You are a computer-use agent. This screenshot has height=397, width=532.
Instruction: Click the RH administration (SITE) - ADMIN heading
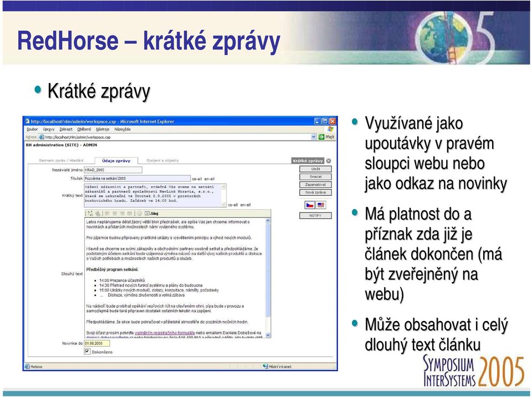click(x=62, y=145)
